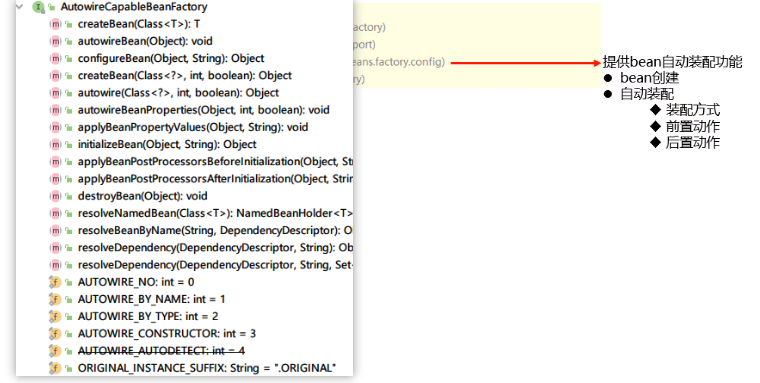Screen dimensions: 760x383
Task: Select AUTOWIRE_NO: int = 0 field
Action: [136, 282]
